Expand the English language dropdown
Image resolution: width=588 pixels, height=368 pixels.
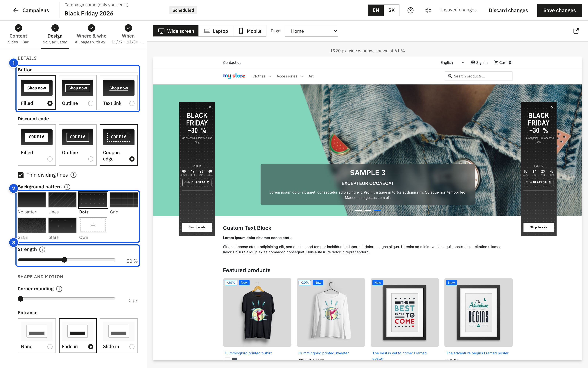click(452, 63)
